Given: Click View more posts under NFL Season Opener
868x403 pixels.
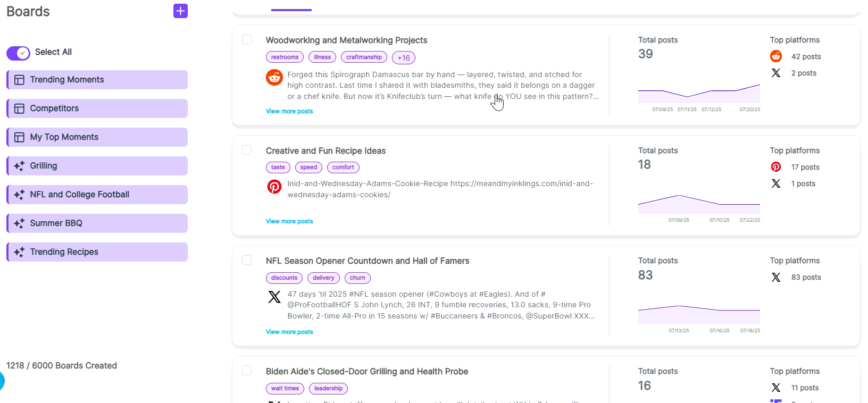Looking at the screenshot, I should [x=289, y=332].
